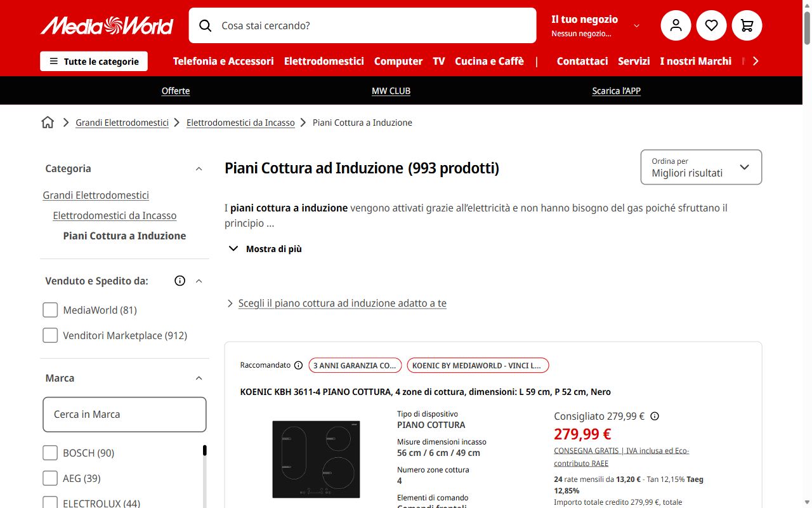Select the BOSCH (90) brand checkbox
812x508 pixels.
[x=50, y=453]
